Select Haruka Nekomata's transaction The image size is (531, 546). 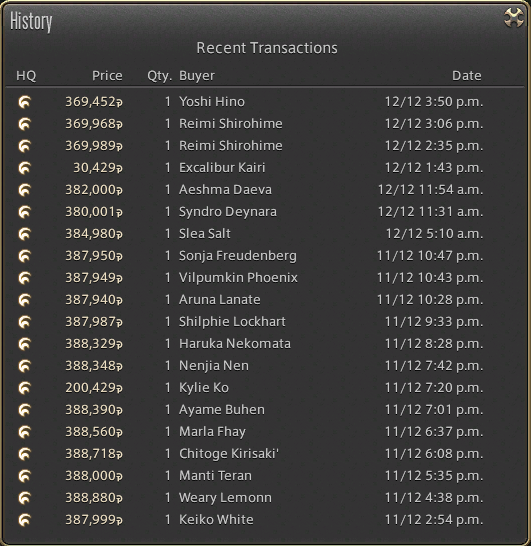(x=265, y=344)
